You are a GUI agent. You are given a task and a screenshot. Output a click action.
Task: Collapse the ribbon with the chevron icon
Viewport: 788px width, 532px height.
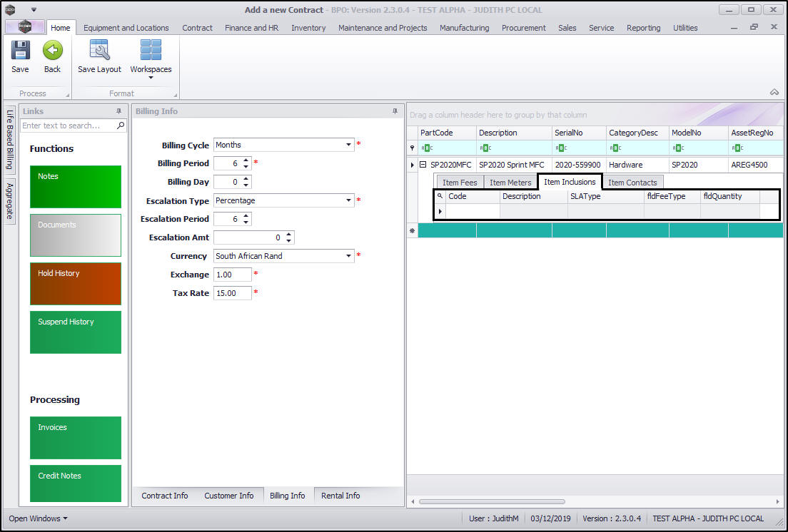tap(774, 92)
